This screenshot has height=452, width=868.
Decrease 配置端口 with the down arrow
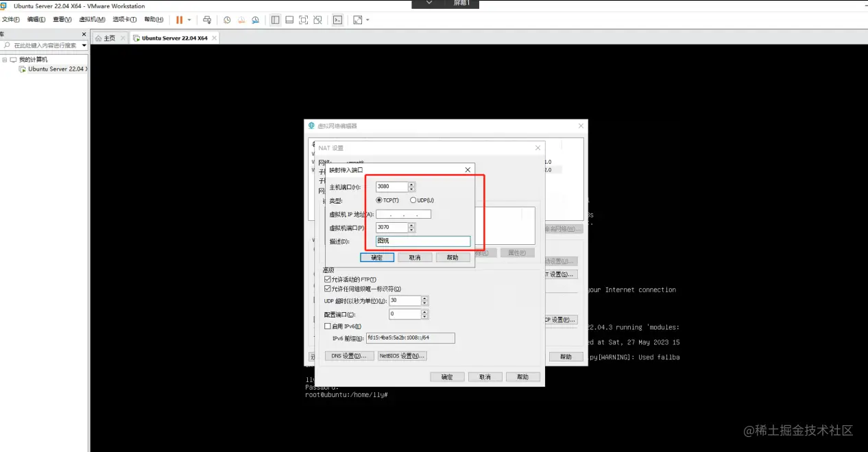pos(424,317)
